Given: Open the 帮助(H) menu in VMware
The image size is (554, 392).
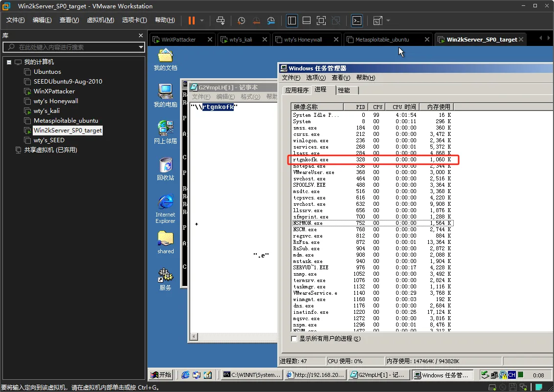Looking at the screenshot, I should (x=165, y=20).
